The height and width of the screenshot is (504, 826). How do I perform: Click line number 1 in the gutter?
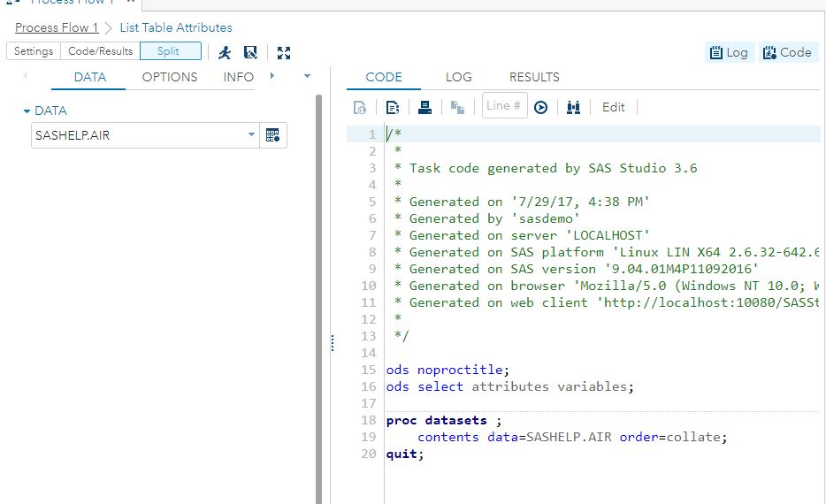pos(372,134)
